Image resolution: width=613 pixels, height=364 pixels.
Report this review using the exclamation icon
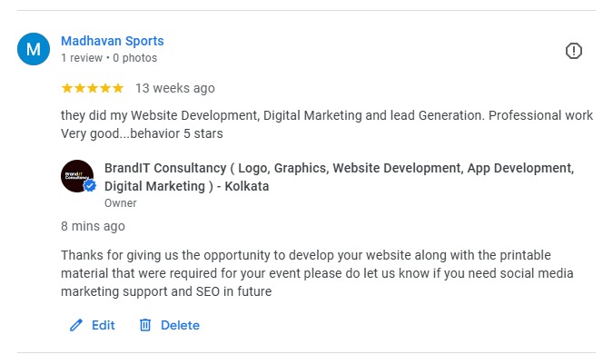click(574, 51)
